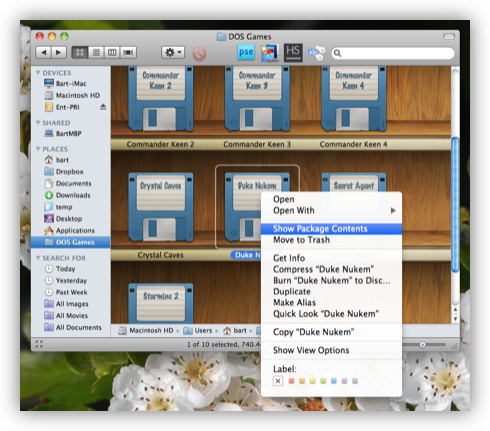The image size is (490, 431).
Task: Open the temp folder in sidebar
Action: click(64, 207)
